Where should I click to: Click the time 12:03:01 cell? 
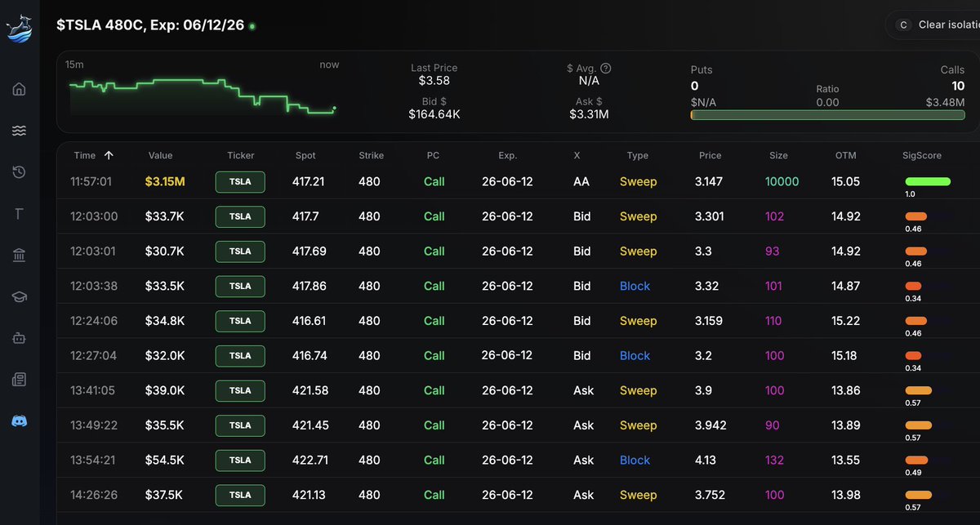[x=94, y=251]
